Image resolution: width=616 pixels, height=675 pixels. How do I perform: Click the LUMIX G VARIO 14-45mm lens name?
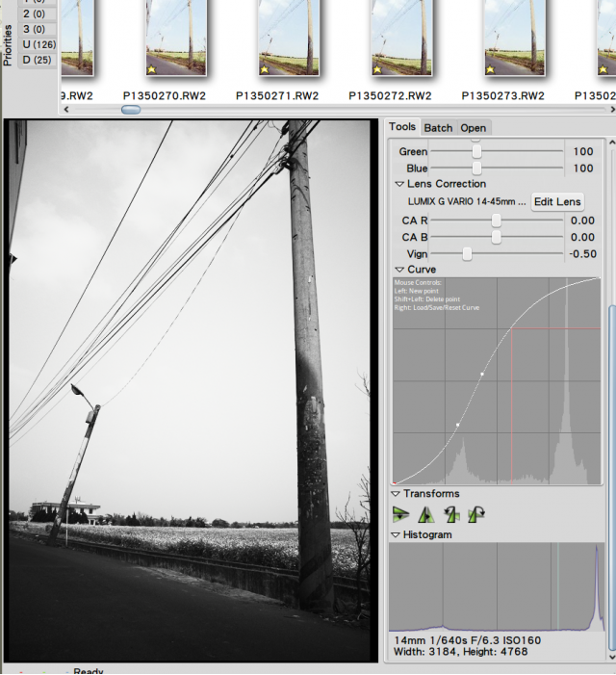click(x=467, y=201)
